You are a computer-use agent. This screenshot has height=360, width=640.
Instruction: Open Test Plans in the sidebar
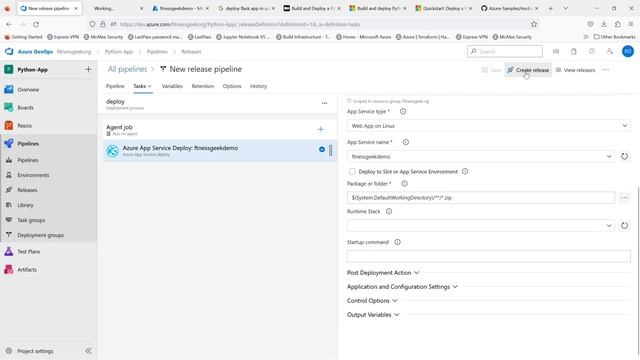pyautogui.click(x=29, y=251)
